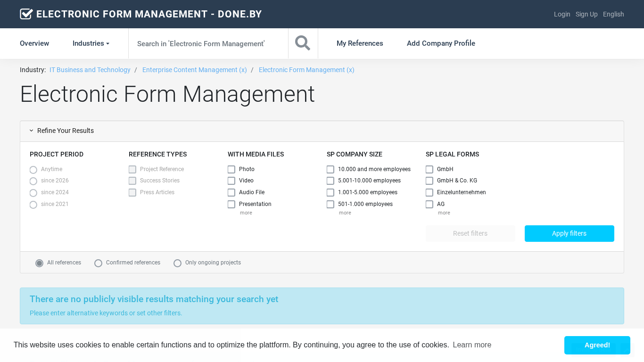
Task: Open the Industries dropdown menu
Action: pyautogui.click(x=91, y=43)
